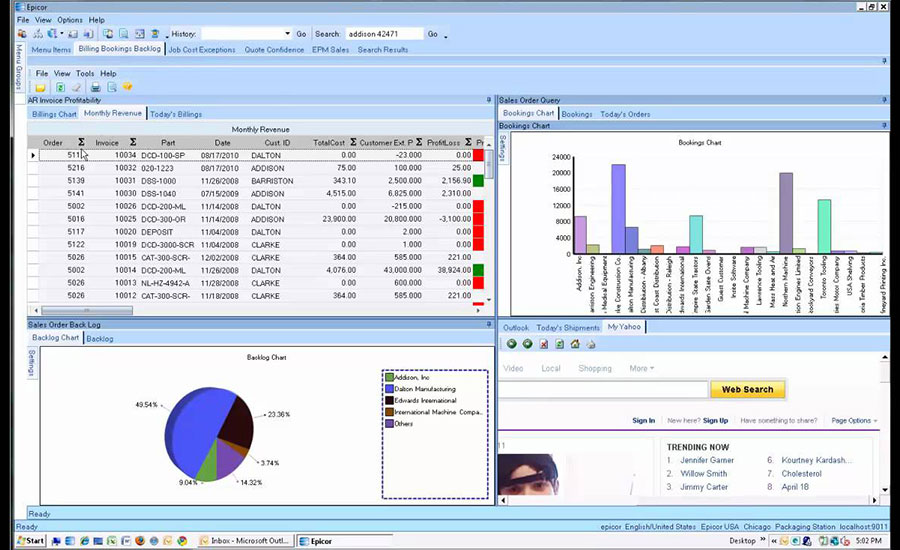Click the Sign In link on Yahoo

click(x=643, y=420)
